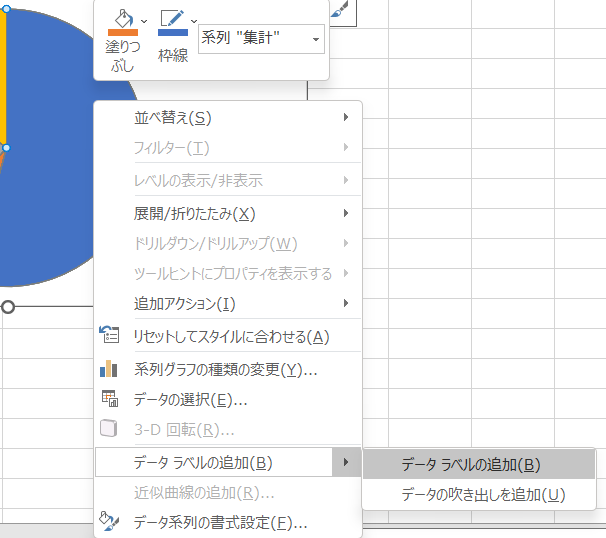Choose リセットしてスタイルに合わせる(A)
The image size is (606, 538).
coord(228,337)
